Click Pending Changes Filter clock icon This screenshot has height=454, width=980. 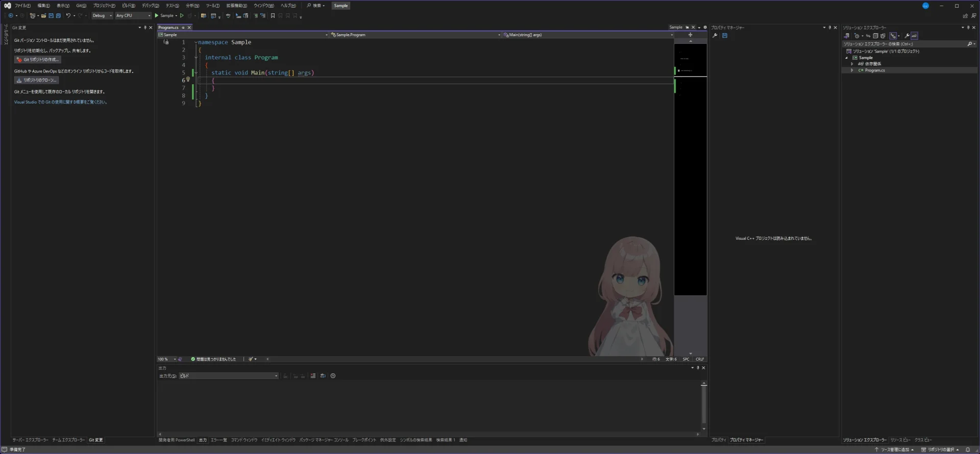pyautogui.click(x=857, y=36)
